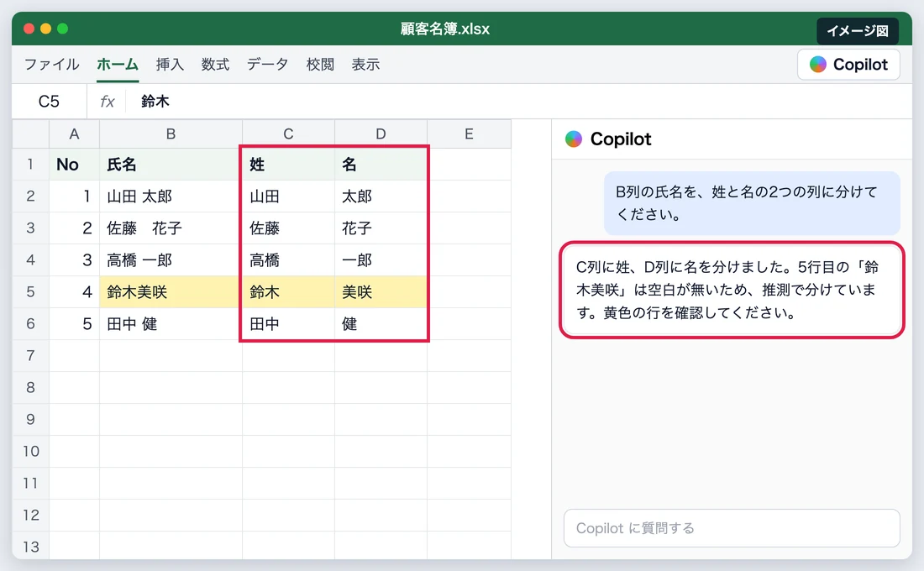The image size is (924, 571).
Task: Select the column E header
Action: click(x=469, y=134)
